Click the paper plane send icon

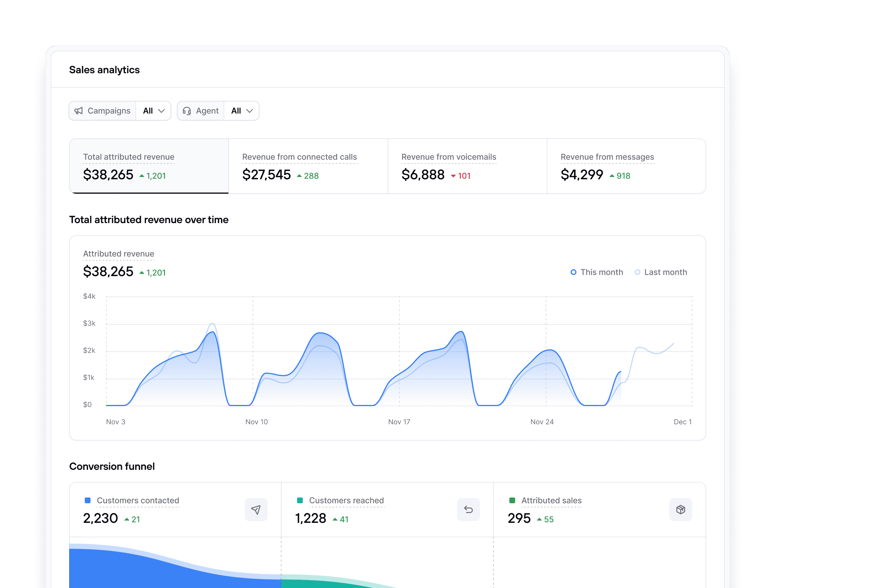[256, 509]
